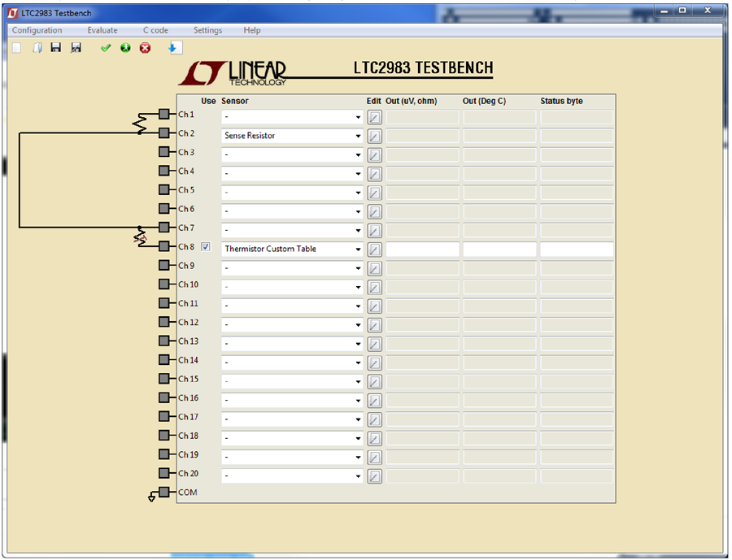Open the Evaluate menu
This screenshot has height=560, width=732.
(x=102, y=30)
